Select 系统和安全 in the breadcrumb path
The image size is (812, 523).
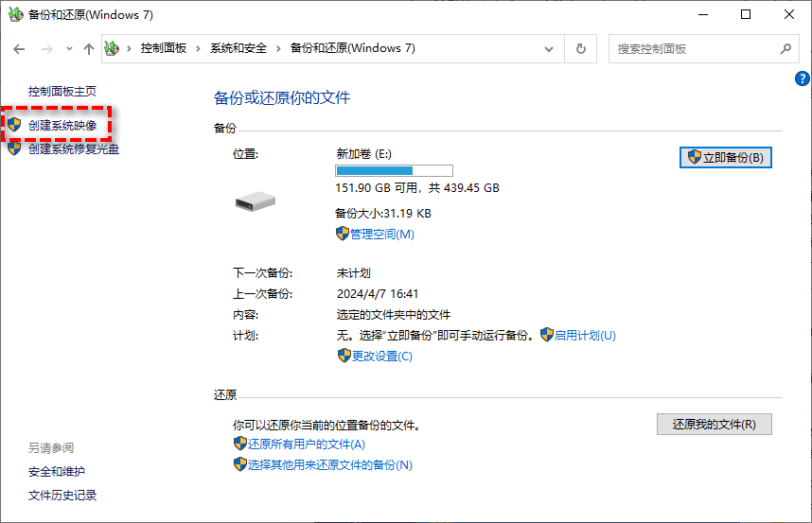click(238, 49)
